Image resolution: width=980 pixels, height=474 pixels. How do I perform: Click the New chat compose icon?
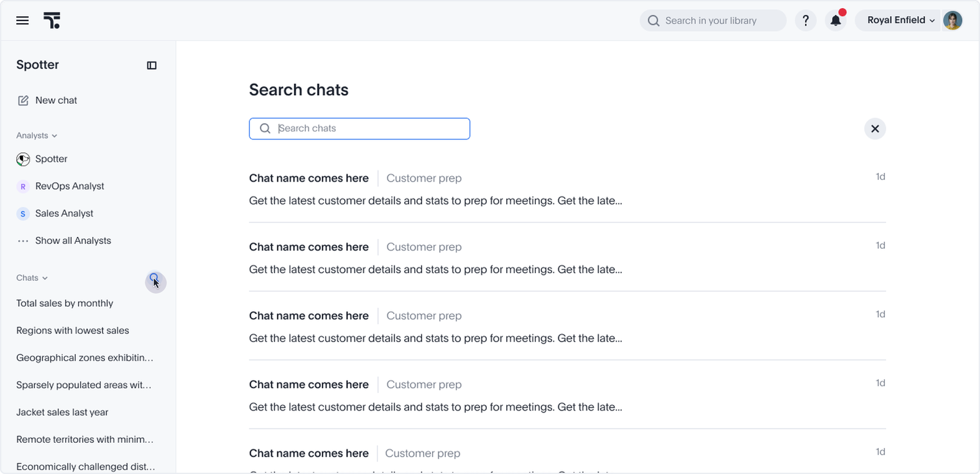point(23,100)
